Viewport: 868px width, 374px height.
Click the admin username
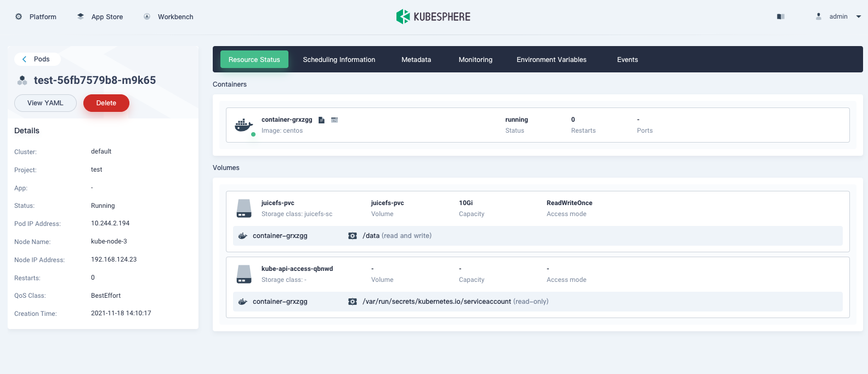coord(838,16)
